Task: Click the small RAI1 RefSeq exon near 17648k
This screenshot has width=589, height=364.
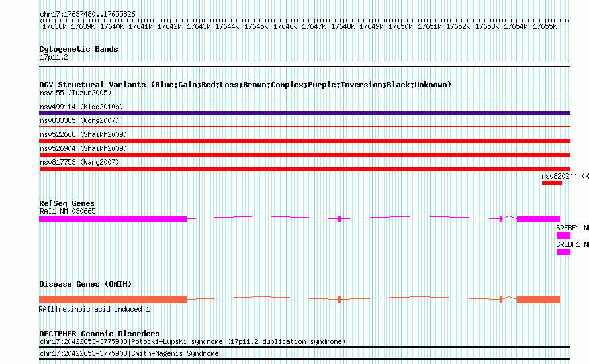Action: tap(340, 219)
